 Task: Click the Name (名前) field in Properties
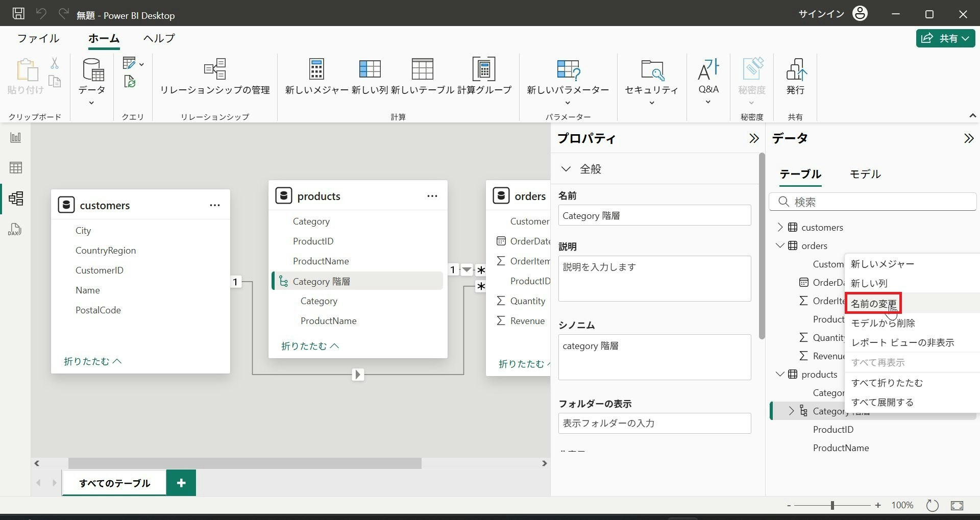(654, 215)
